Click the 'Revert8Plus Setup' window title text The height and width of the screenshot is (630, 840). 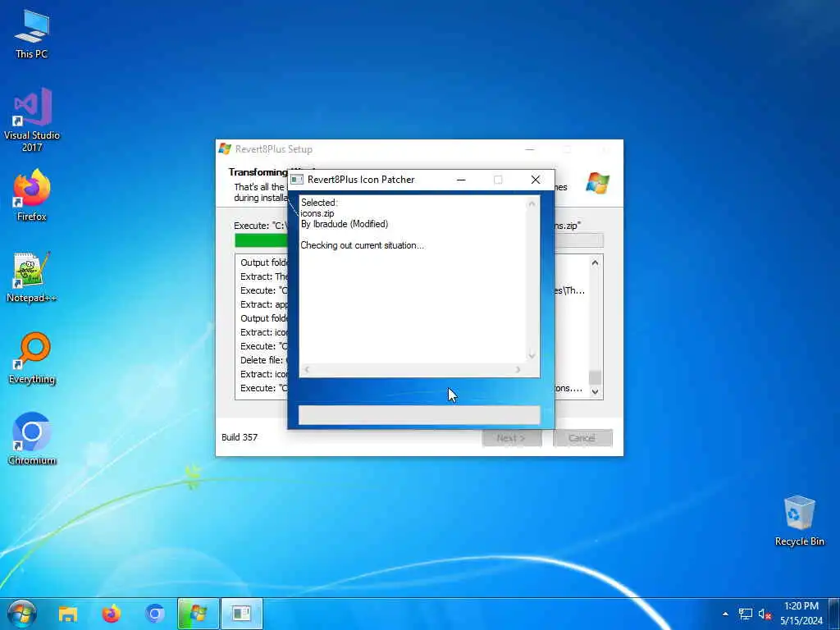pyautogui.click(x=274, y=149)
